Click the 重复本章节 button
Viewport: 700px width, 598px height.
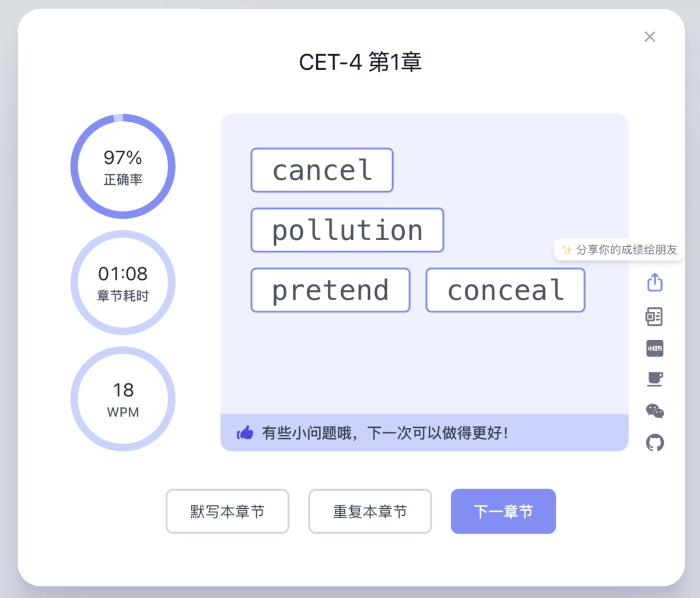(x=370, y=511)
